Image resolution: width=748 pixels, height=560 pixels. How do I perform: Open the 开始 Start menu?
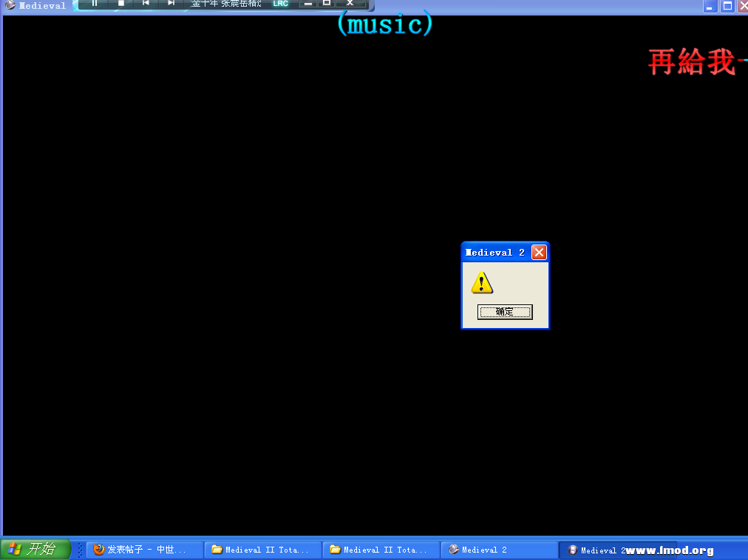click(x=35, y=549)
